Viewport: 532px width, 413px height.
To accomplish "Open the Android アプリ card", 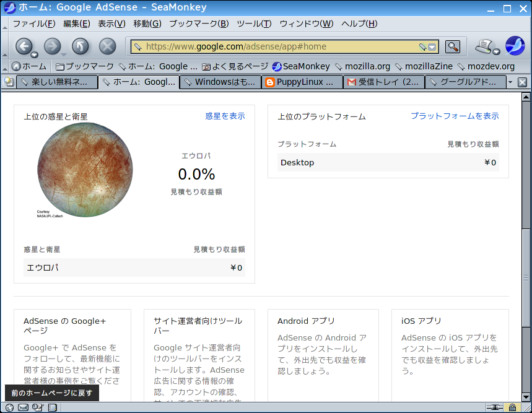I will pos(323,355).
